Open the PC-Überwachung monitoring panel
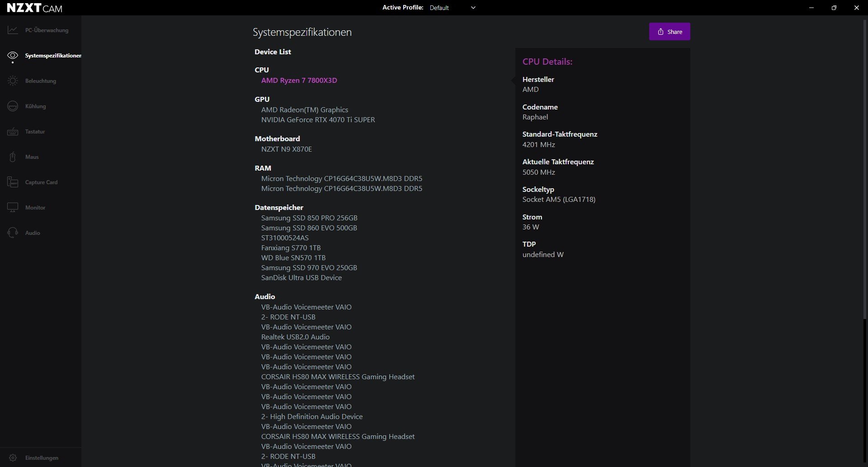 [13, 30]
